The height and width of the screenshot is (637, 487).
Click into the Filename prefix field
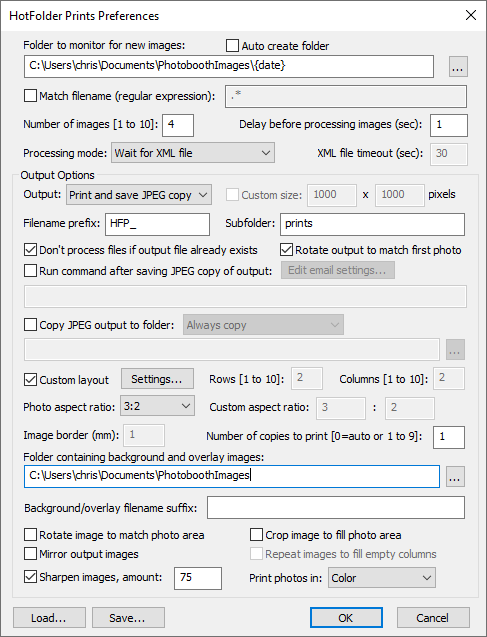158,224
